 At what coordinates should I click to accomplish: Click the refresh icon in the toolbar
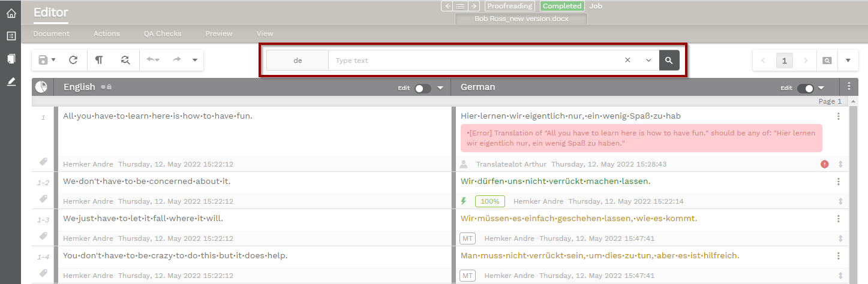pos(73,60)
